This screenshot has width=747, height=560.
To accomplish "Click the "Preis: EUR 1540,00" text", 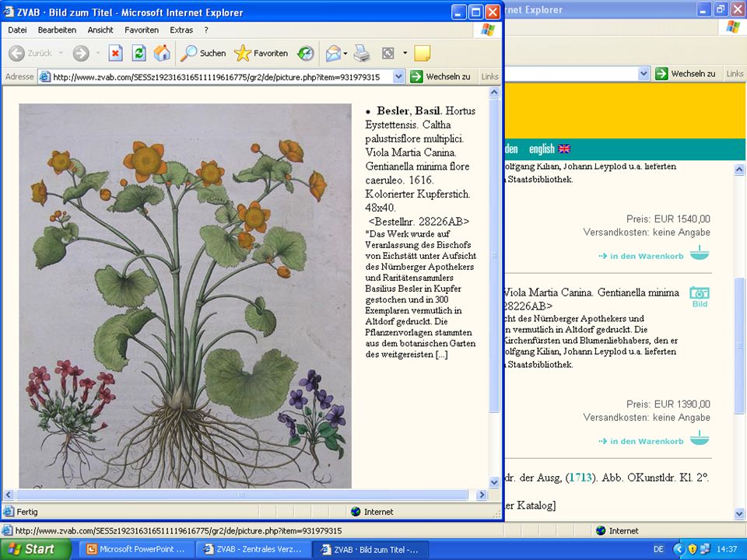I will [x=668, y=219].
